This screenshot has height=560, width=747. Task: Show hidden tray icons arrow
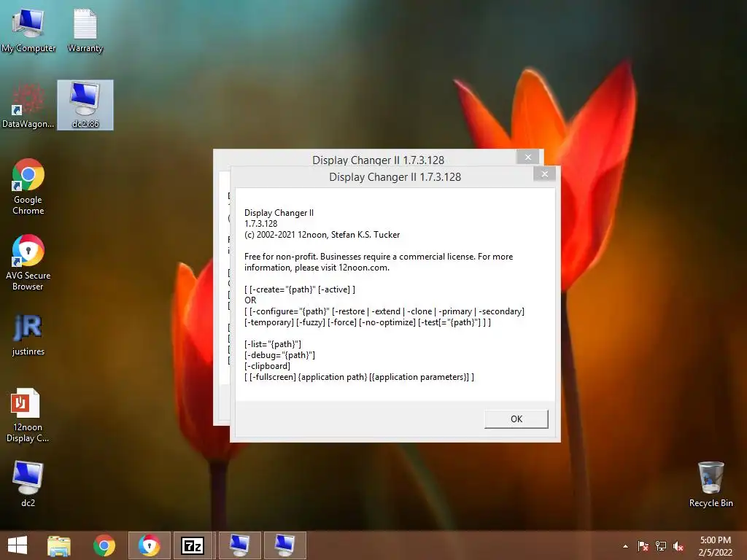coord(625,546)
